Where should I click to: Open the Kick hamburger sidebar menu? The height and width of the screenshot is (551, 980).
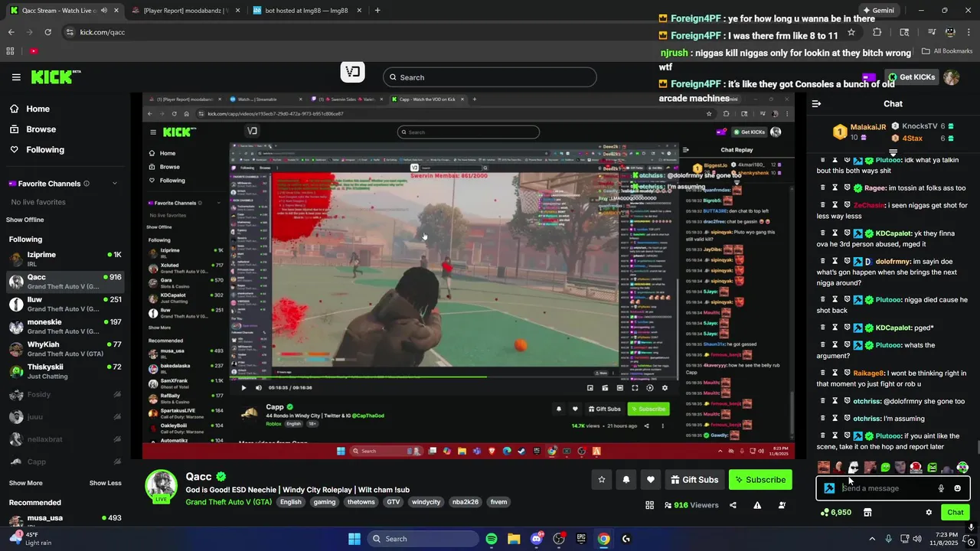[16, 77]
